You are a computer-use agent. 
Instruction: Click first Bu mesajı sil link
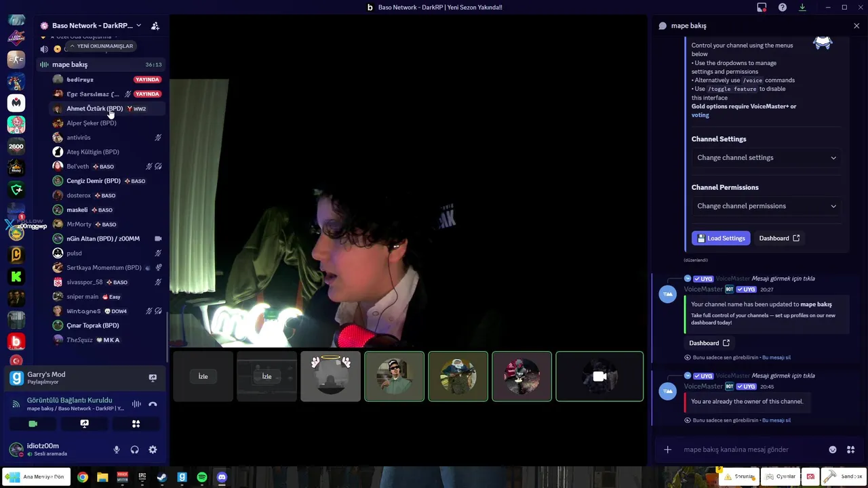(776, 357)
